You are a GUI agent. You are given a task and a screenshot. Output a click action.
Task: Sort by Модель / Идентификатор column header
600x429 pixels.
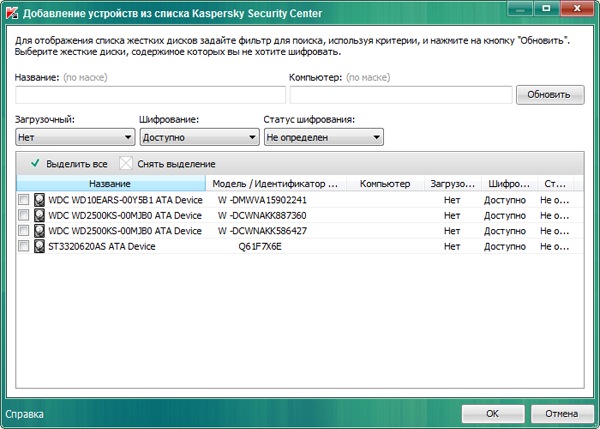click(276, 184)
